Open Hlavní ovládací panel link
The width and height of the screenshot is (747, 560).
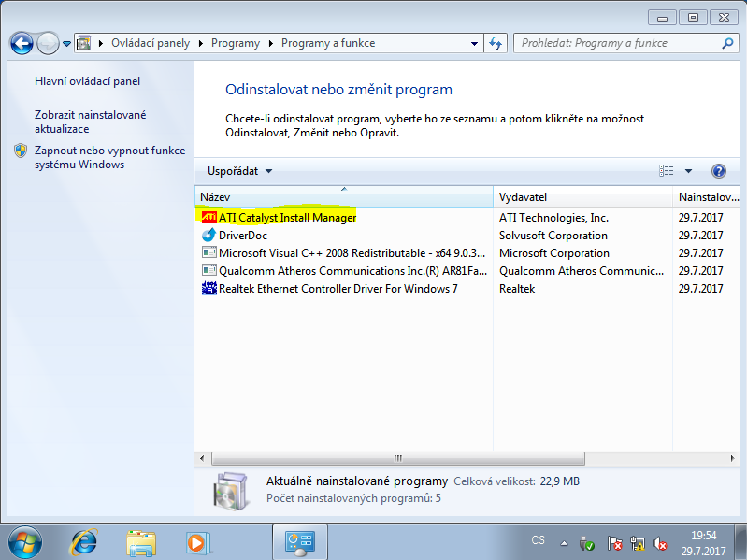(87, 81)
